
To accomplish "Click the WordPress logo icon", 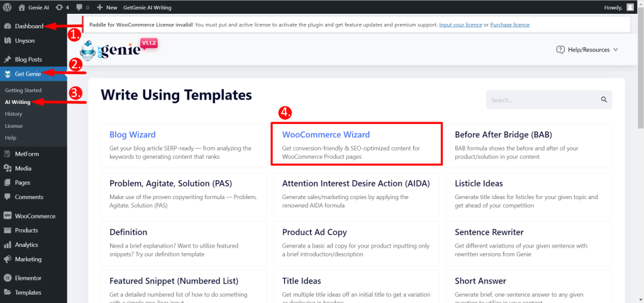I will 8,8.
